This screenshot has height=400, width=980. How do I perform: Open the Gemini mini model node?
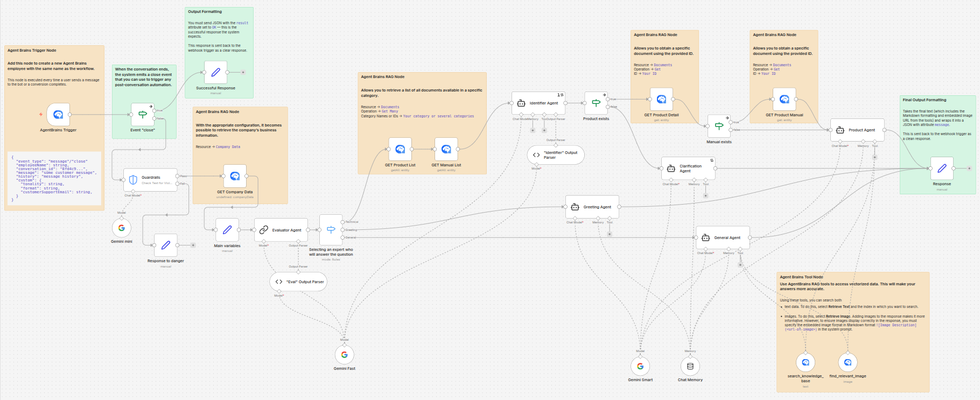point(122,228)
